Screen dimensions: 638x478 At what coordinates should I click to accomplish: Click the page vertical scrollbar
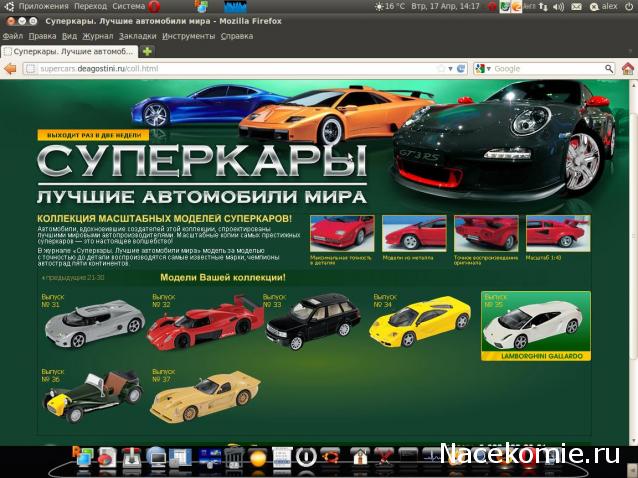(634, 260)
